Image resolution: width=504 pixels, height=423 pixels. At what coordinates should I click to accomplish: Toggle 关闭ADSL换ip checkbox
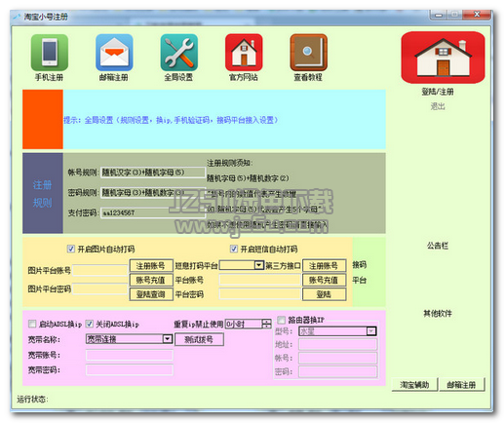tap(90, 324)
